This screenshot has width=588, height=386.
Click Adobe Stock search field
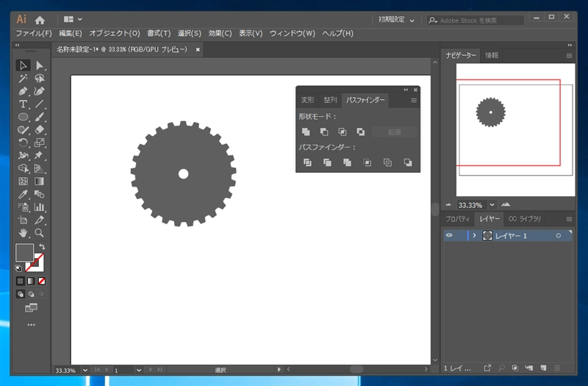click(475, 21)
